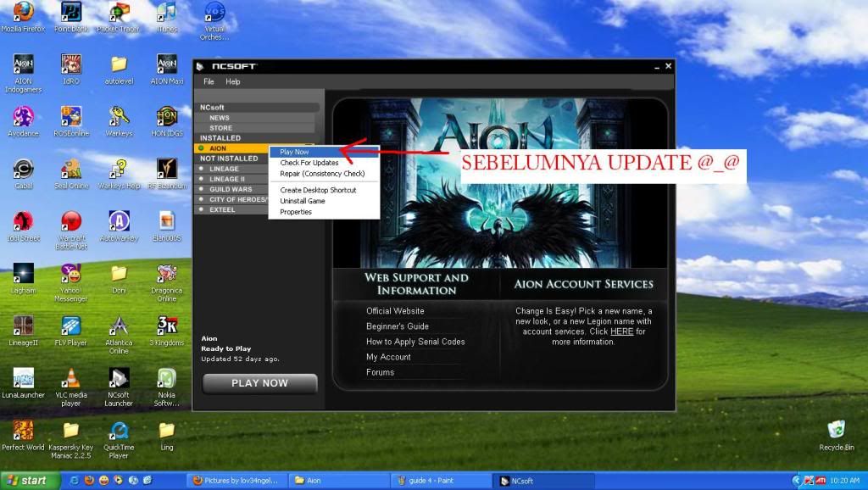This screenshot has height=490, width=868.
Task: Open the autolevel folder
Action: click(119, 69)
